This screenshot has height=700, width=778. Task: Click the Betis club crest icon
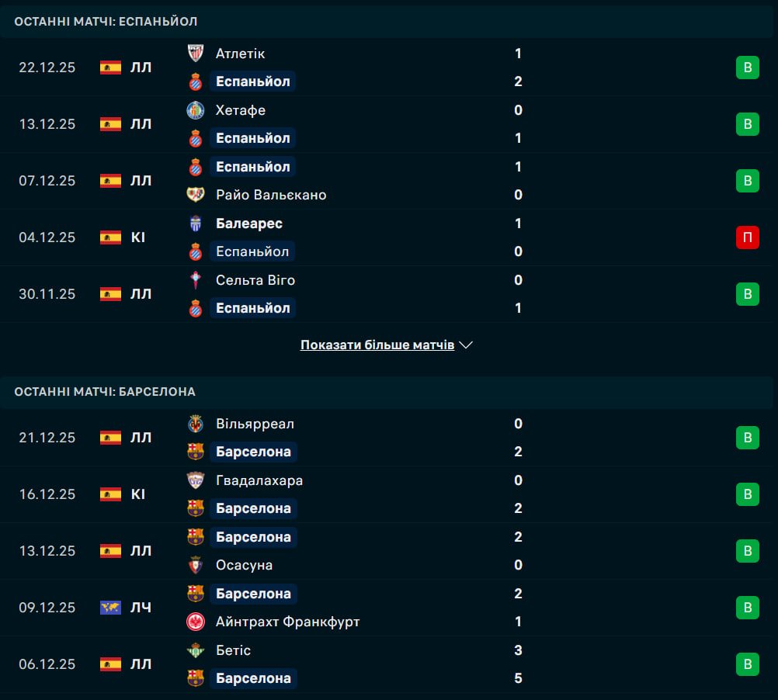pos(196,650)
